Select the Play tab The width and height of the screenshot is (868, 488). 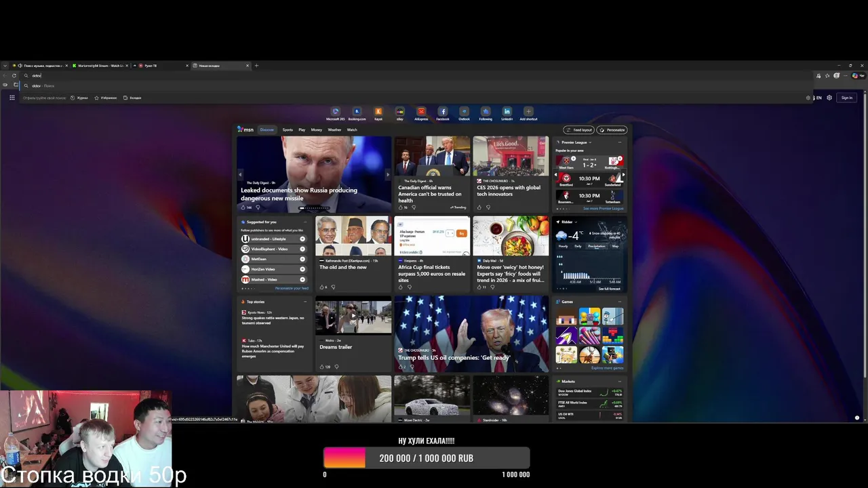coord(302,129)
